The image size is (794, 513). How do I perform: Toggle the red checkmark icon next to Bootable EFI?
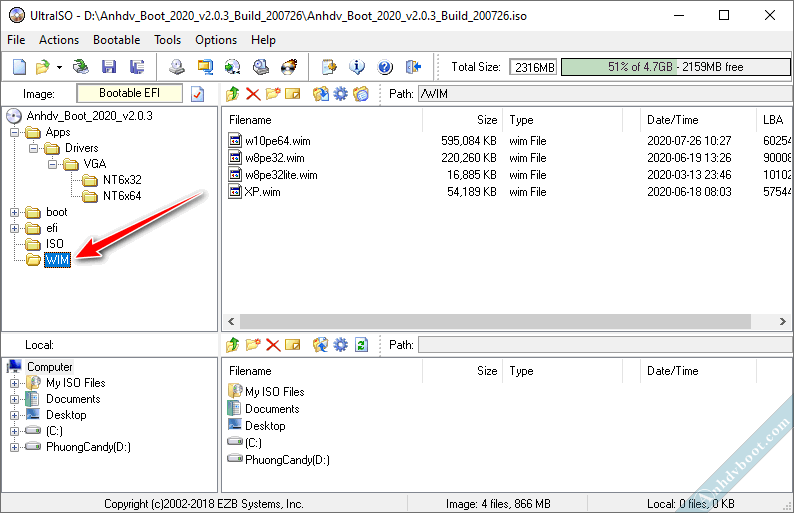click(x=197, y=94)
